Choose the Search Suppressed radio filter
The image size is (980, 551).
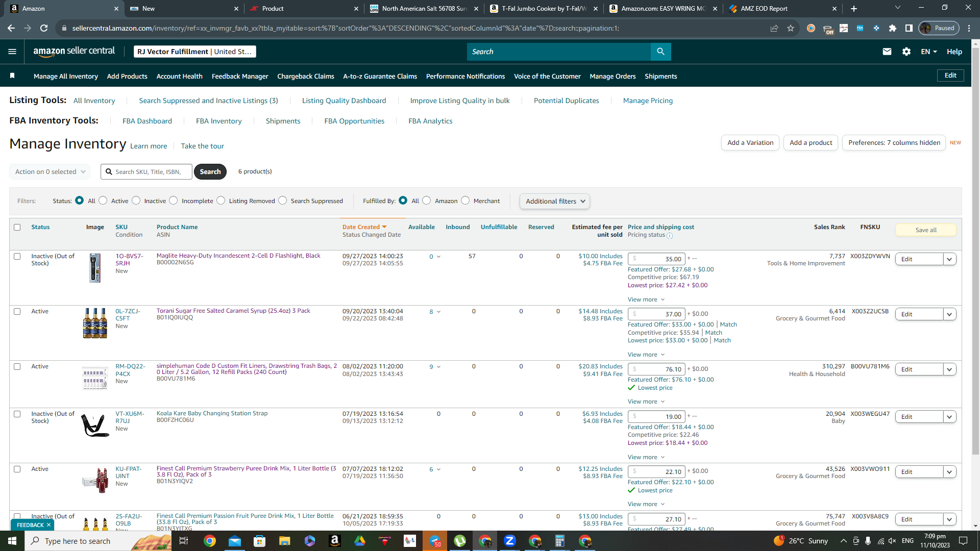coord(283,201)
